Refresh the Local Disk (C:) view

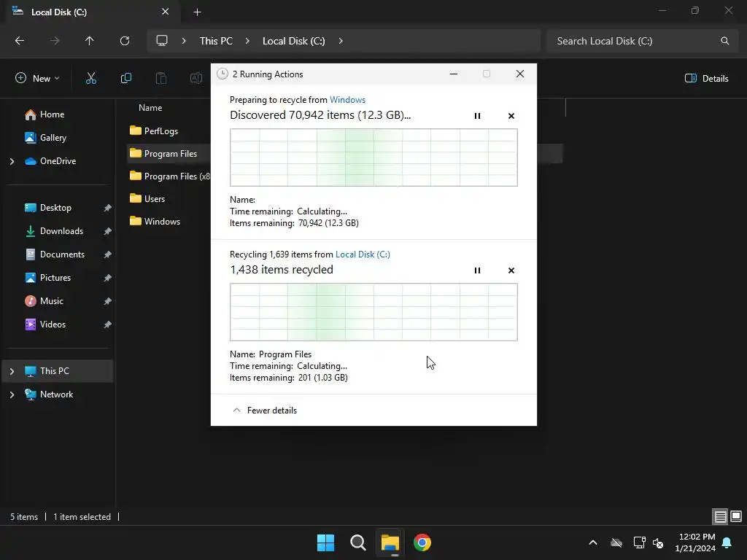coord(125,41)
